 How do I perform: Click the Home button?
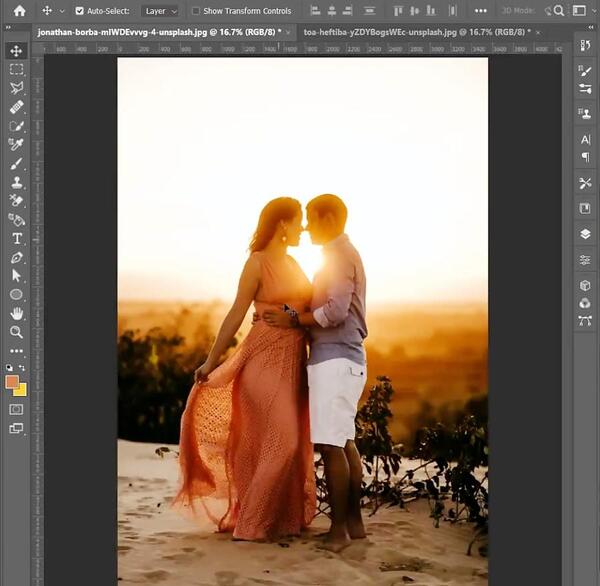(20, 10)
